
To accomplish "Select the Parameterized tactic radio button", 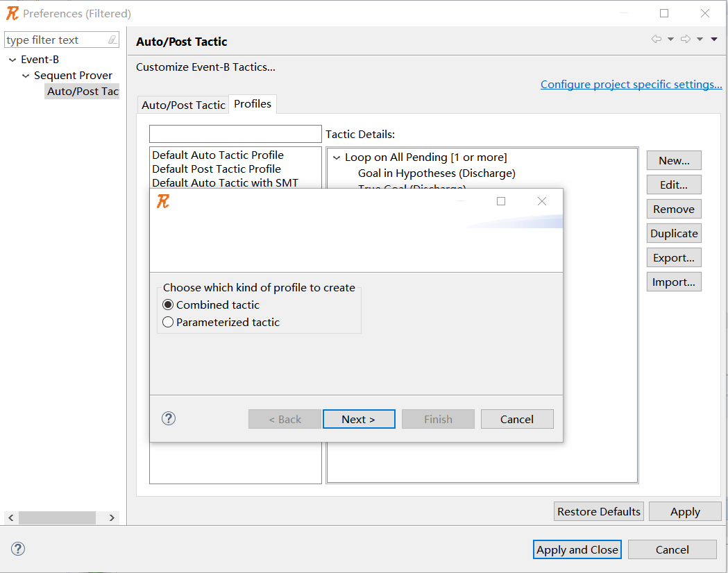I will pyautogui.click(x=168, y=322).
